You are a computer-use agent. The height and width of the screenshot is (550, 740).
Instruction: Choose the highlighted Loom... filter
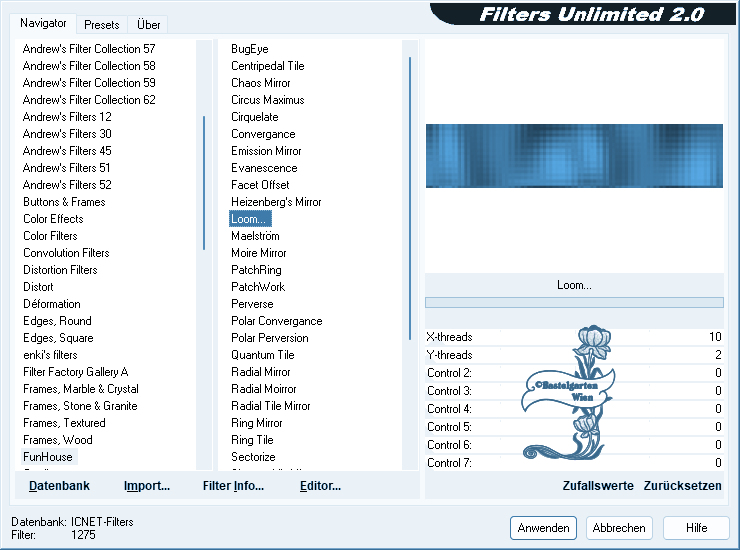[250, 219]
